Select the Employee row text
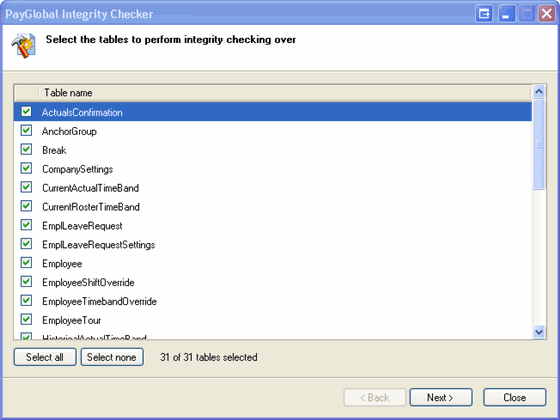The width and height of the screenshot is (560, 420). point(62,264)
